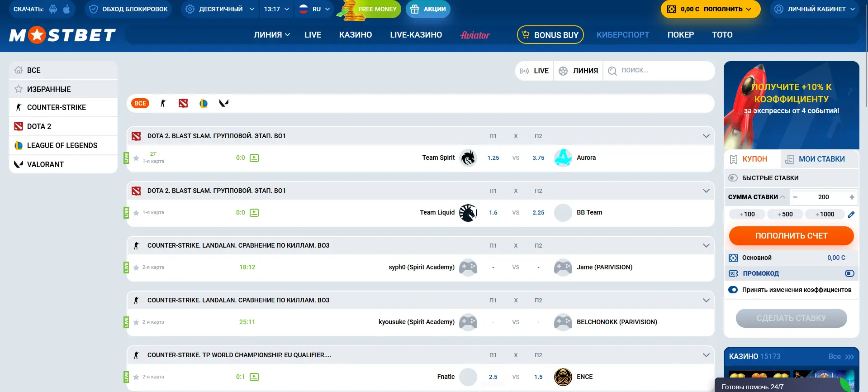868x392 pixels.
Task: Click the deposit wallet icon in top bar
Action: 672,9
